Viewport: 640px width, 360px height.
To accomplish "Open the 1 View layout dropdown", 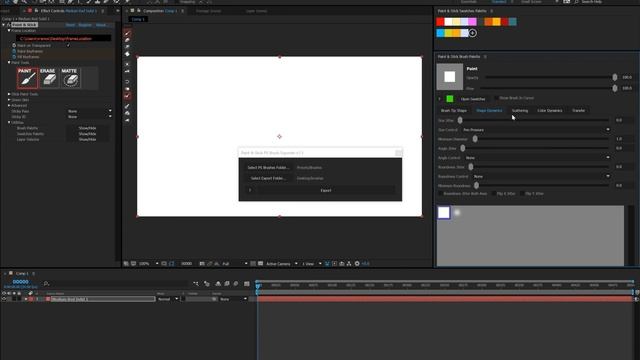I will click(x=311, y=264).
